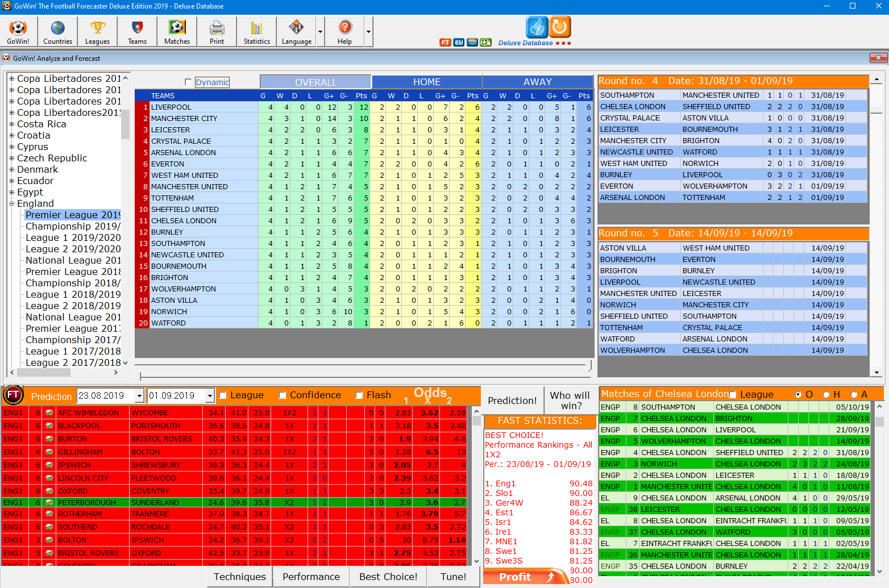Open the dropdown arrow next to Help

point(369,32)
